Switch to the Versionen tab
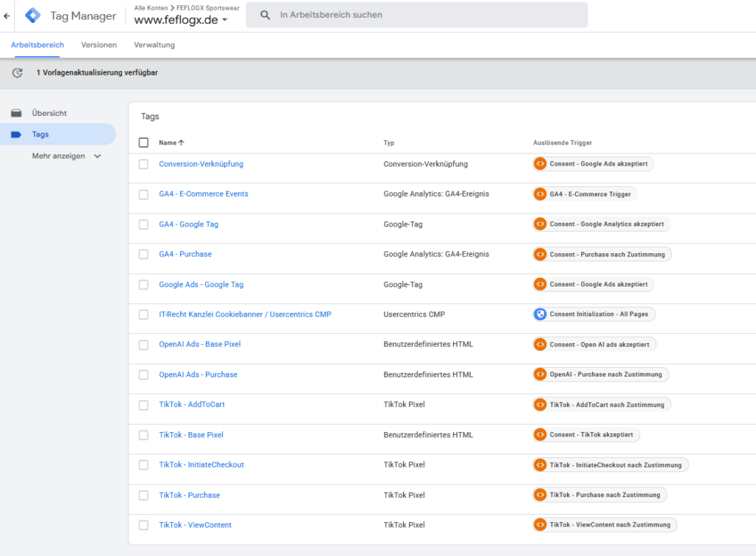This screenshot has height=556, width=756. pos(99,45)
